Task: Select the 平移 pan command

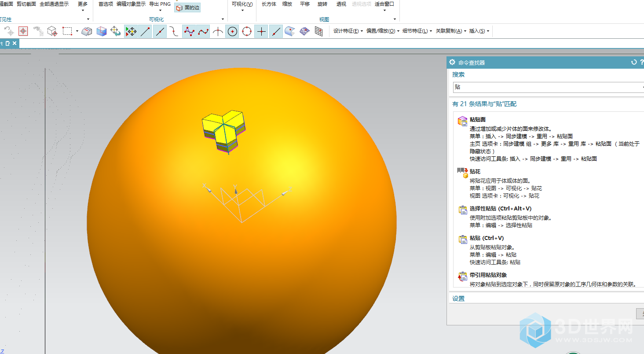Action: 305,4
